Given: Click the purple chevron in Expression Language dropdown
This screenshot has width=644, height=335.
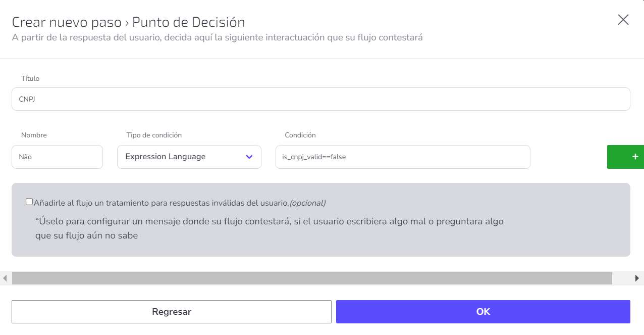Looking at the screenshot, I should pyautogui.click(x=249, y=157).
